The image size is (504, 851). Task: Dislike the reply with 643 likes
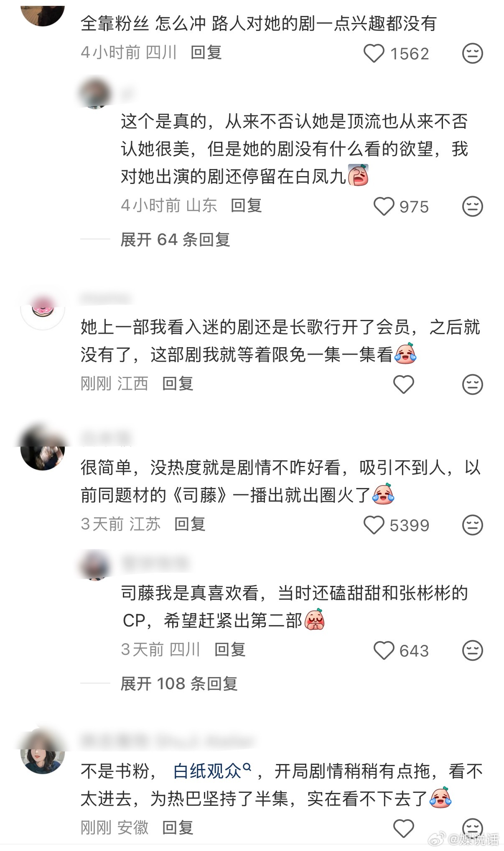pos(473,651)
